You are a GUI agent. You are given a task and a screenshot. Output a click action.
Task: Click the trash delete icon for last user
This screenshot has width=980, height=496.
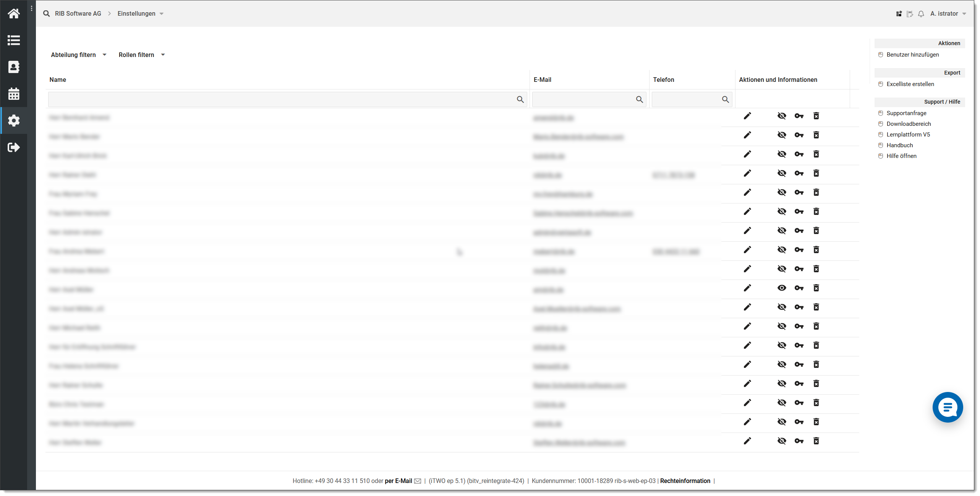coord(816,442)
